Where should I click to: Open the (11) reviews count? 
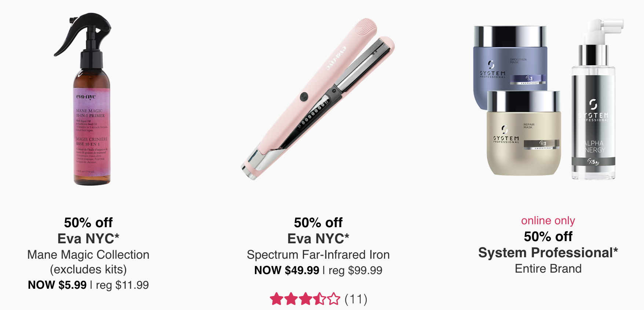(356, 299)
